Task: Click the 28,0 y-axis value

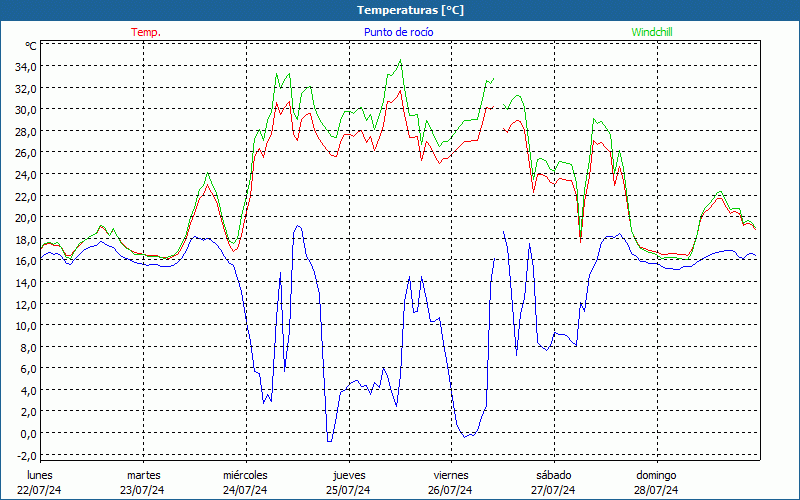Action: 26,131
